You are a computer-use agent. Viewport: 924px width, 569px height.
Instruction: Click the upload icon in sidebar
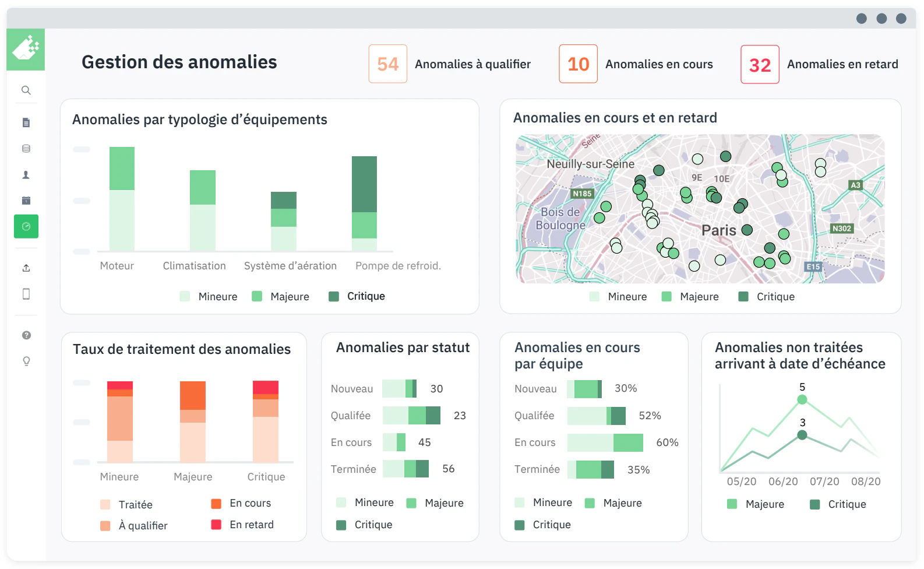coord(26,268)
